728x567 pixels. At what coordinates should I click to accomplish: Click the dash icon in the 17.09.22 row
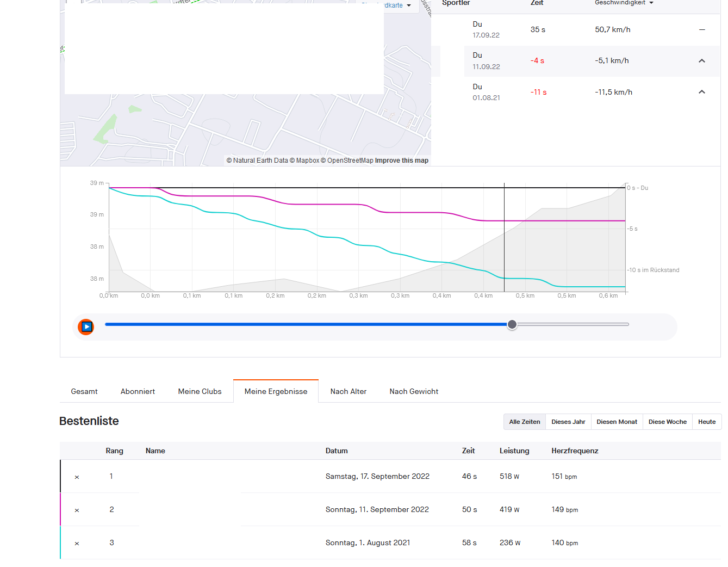click(x=702, y=29)
